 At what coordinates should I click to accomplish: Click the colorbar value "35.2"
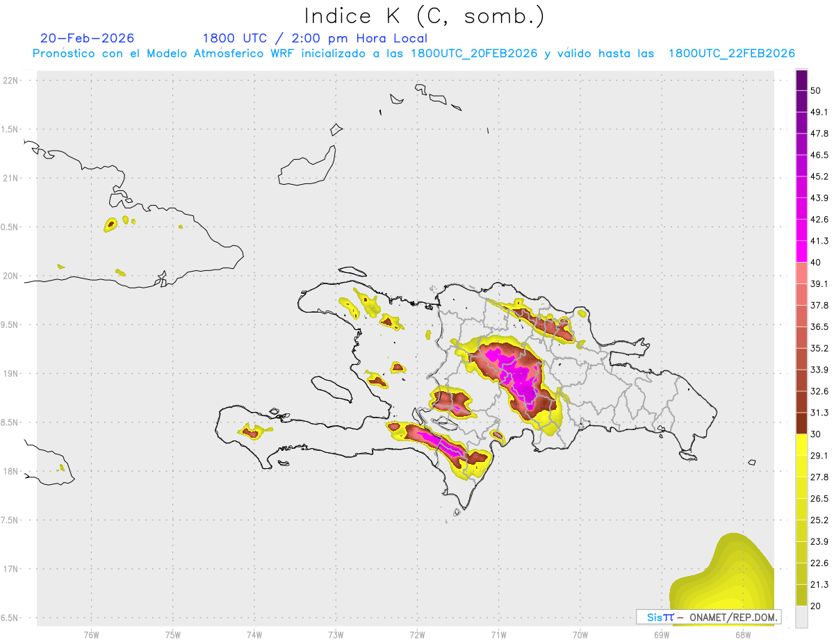pyautogui.click(x=820, y=348)
